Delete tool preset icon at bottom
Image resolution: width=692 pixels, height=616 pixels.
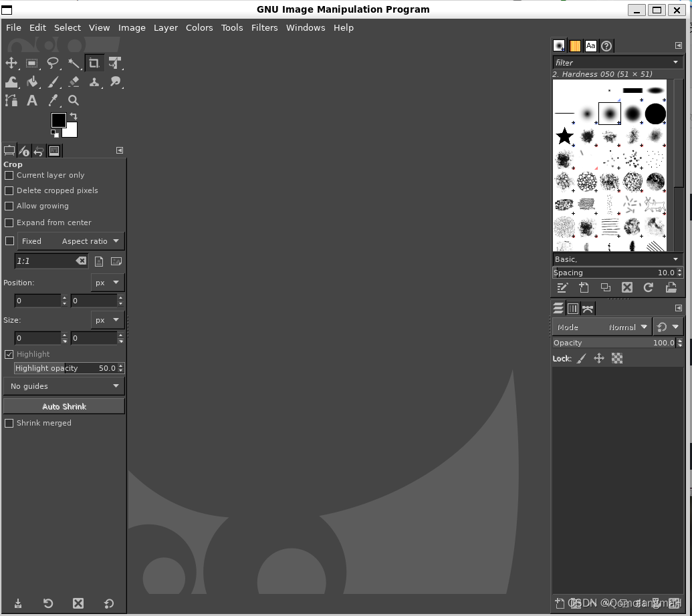[78, 603]
